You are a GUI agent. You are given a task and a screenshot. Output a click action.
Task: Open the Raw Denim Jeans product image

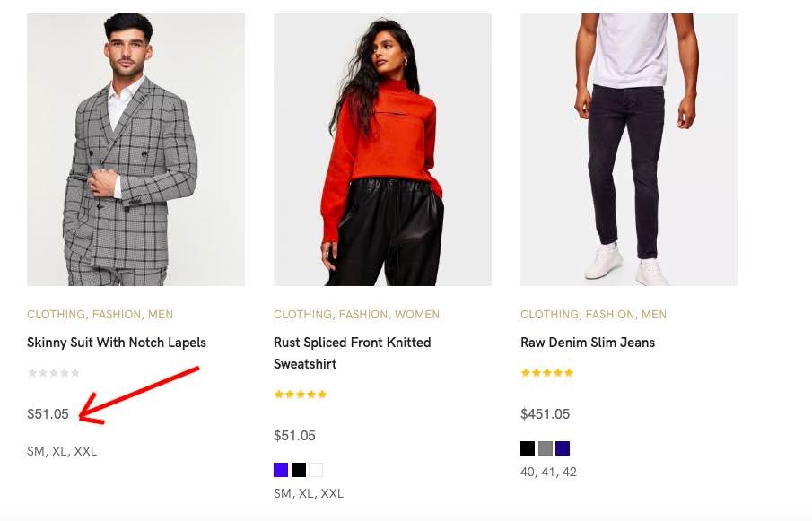point(629,149)
